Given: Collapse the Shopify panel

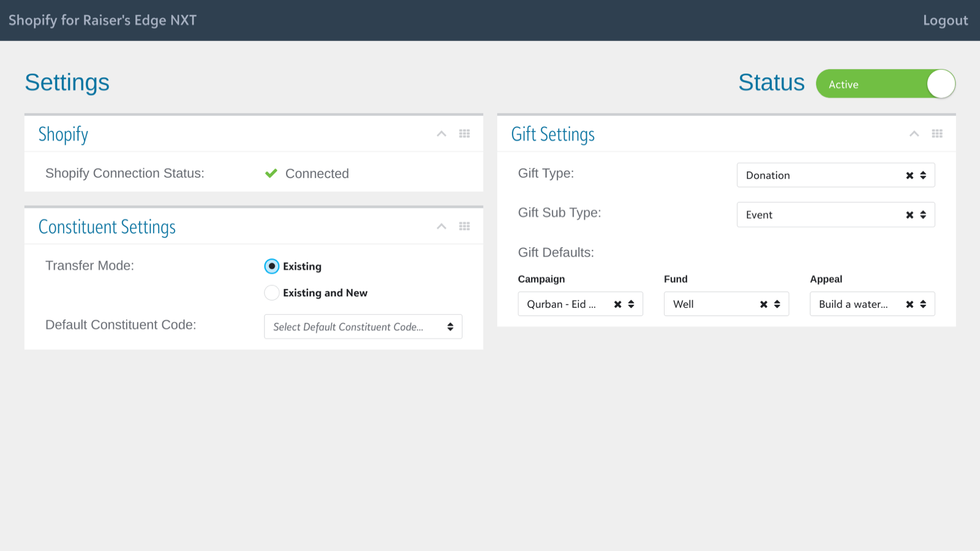Looking at the screenshot, I should click(x=441, y=133).
